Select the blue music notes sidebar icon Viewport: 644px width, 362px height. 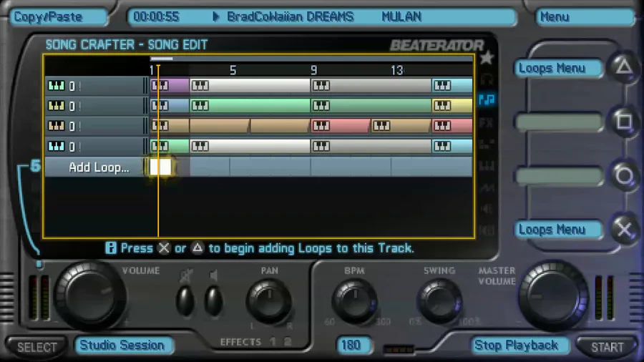coord(487,99)
